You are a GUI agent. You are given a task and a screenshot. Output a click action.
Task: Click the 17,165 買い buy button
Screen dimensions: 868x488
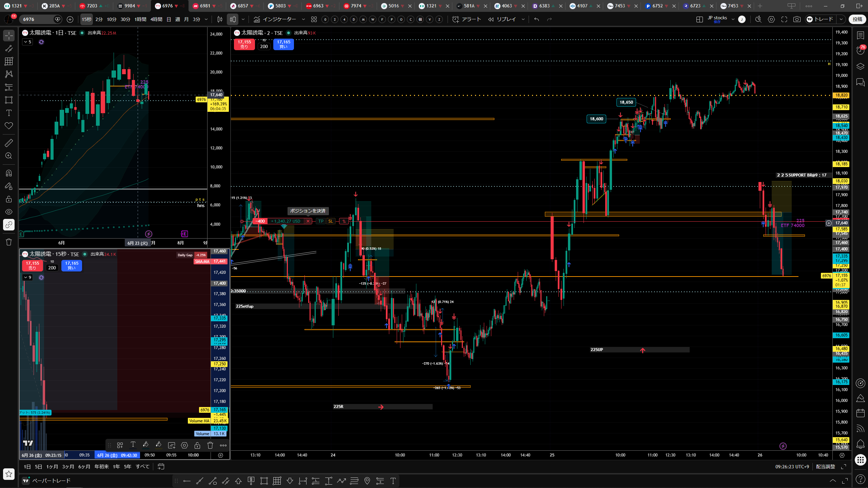pos(283,44)
